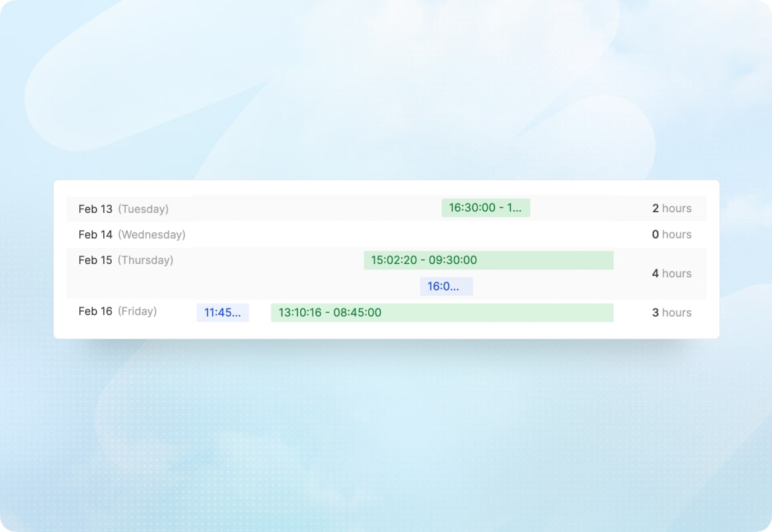Click the 3 hours total for Friday
Image resolution: width=772 pixels, height=532 pixels.
(x=672, y=312)
